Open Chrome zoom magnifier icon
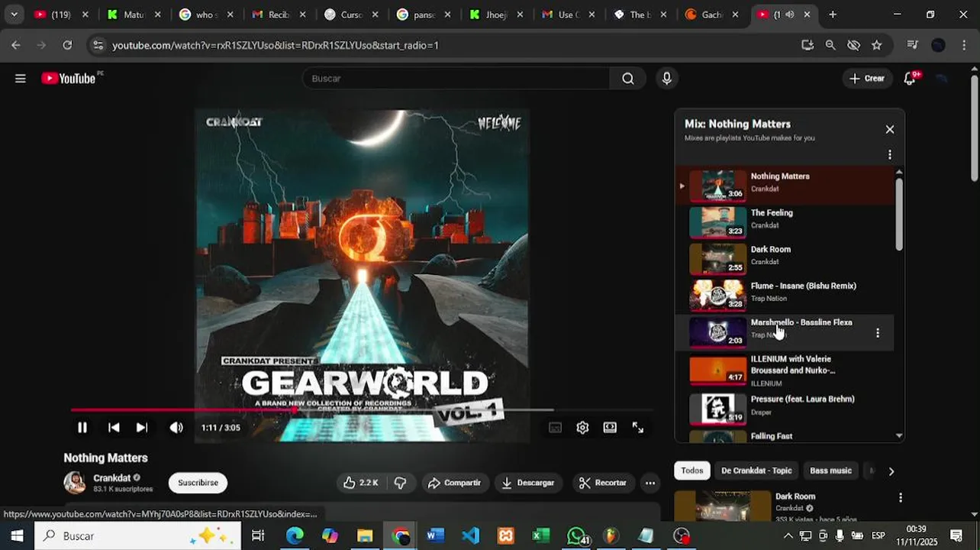Image resolution: width=980 pixels, height=550 pixels. [830, 45]
